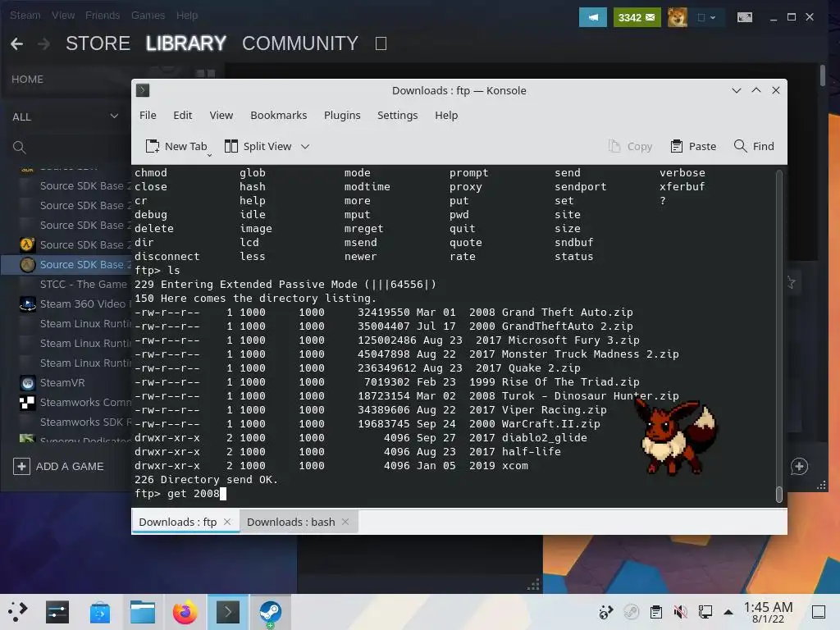Click the Konsole keep-above chevron button
Image resolution: width=840 pixels, height=630 pixels.
(756, 90)
